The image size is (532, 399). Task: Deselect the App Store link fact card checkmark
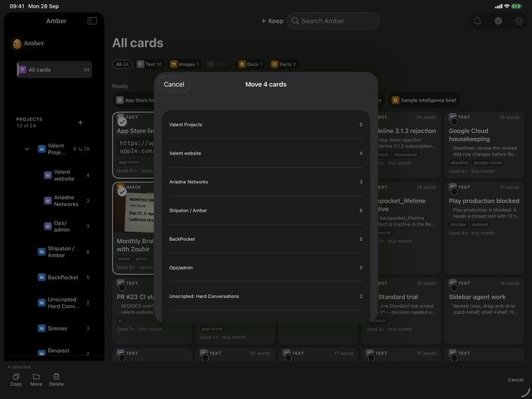coord(122,121)
